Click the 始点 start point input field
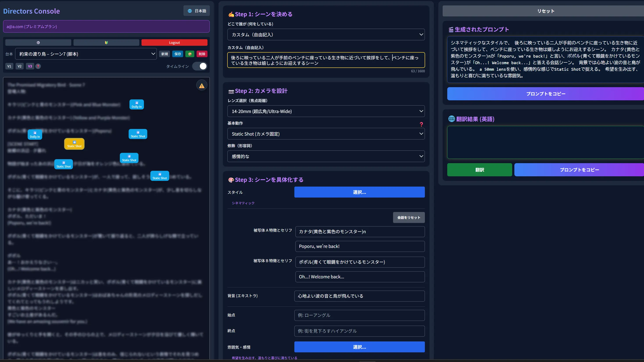The height and width of the screenshot is (362, 644). point(359,315)
